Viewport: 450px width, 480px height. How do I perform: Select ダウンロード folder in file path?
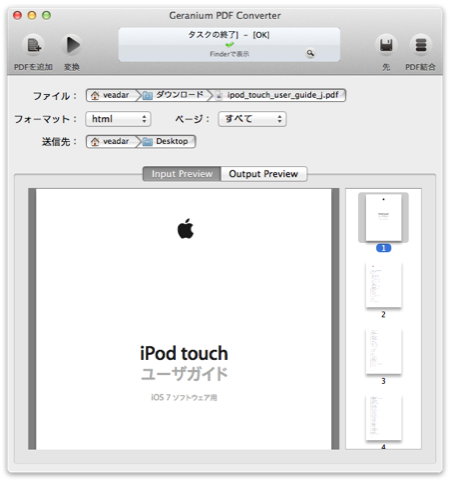(174, 95)
